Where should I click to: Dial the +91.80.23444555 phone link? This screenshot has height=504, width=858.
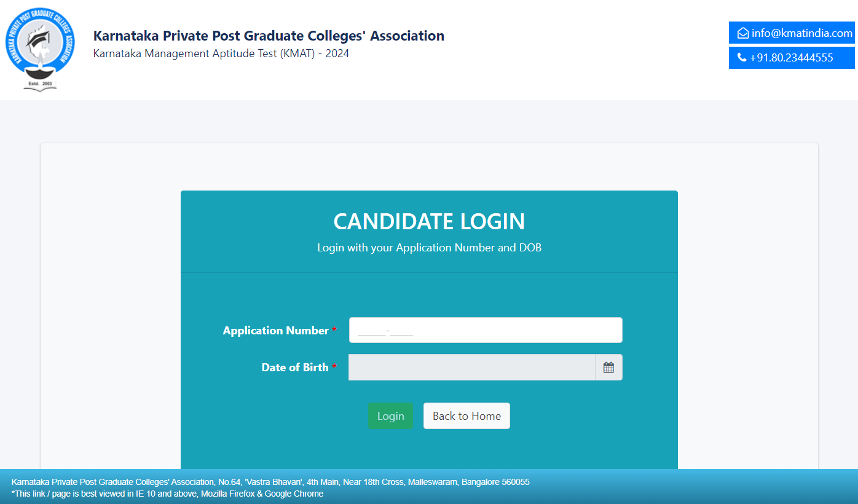tap(792, 58)
